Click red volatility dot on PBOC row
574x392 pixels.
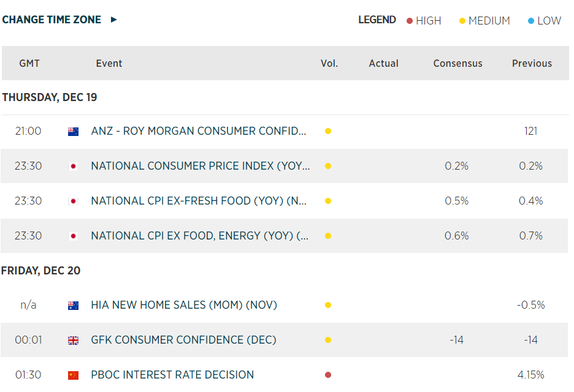pyautogui.click(x=328, y=375)
